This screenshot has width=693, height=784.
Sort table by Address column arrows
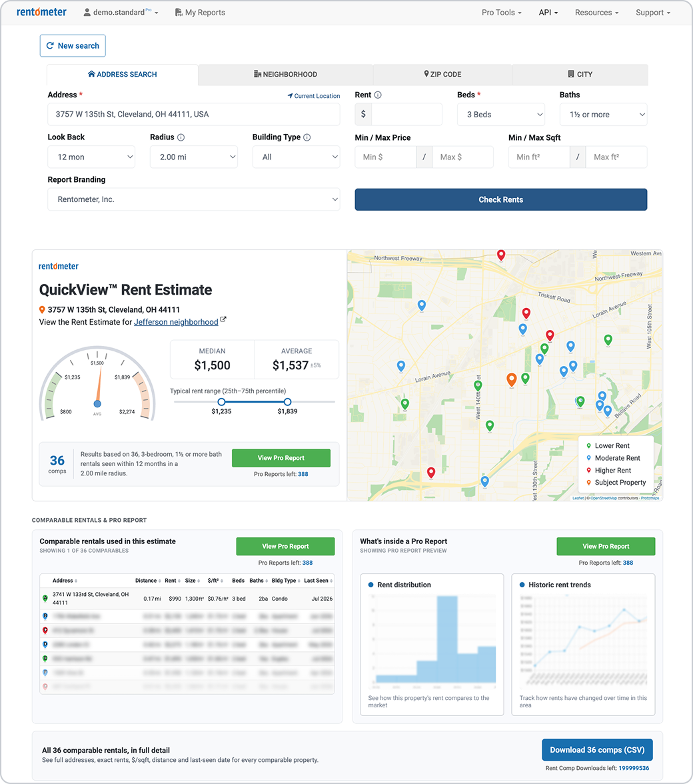76,581
